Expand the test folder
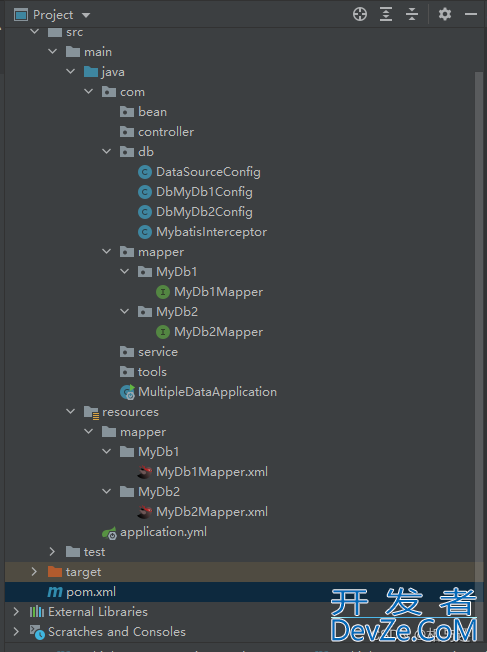The image size is (487, 652). point(52,552)
